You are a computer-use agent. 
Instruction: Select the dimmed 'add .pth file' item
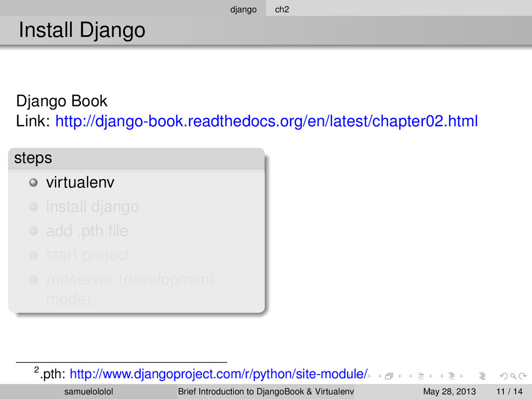(x=87, y=231)
